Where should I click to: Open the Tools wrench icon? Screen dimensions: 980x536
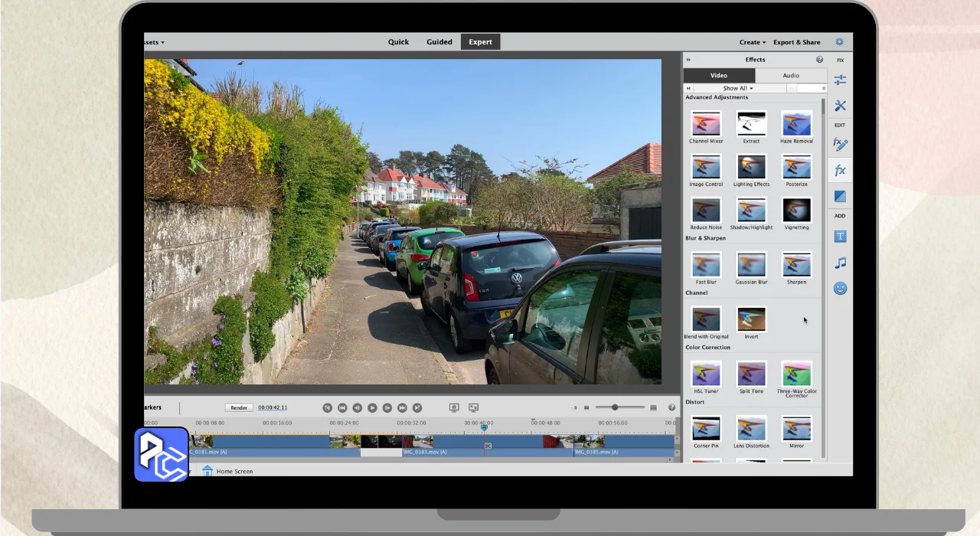pyautogui.click(x=840, y=106)
